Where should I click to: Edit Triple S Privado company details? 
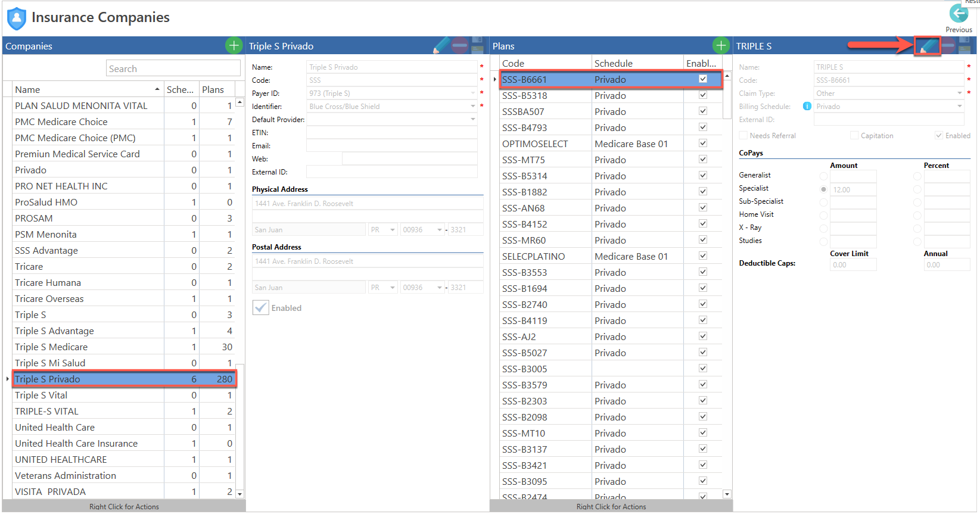pyautogui.click(x=441, y=45)
